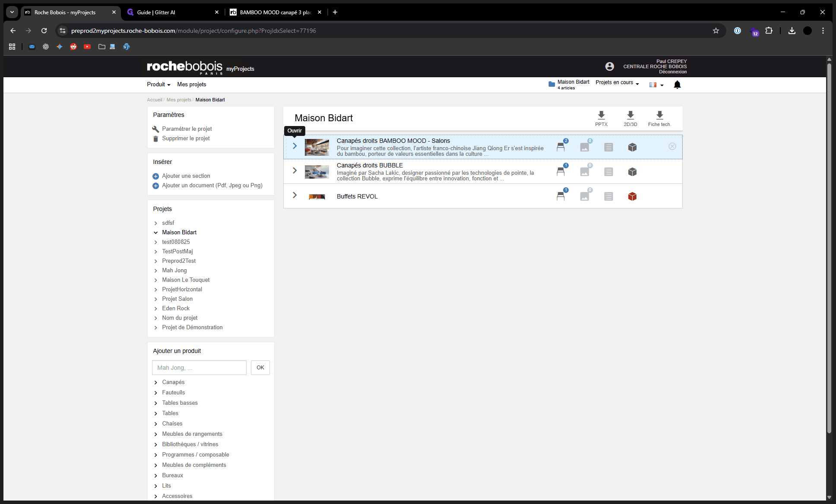This screenshot has width=836, height=504.
Task: Download the Fiche tech. document
Action: [x=659, y=118]
